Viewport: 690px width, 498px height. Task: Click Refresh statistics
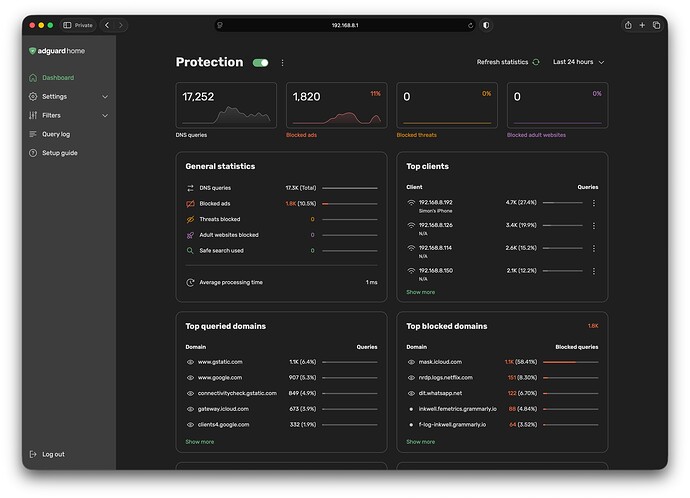[x=502, y=62]
